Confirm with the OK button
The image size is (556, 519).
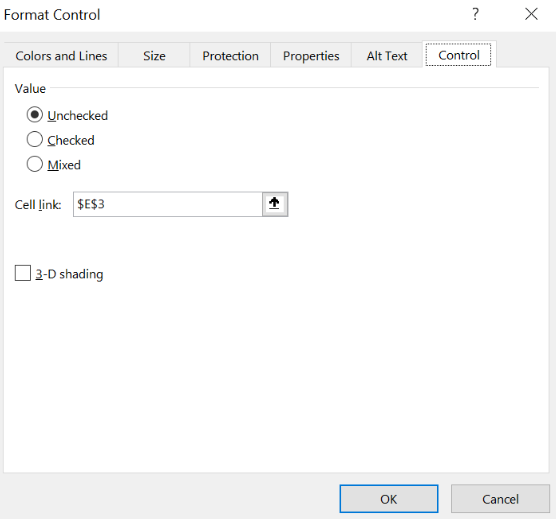coord(389,499)
